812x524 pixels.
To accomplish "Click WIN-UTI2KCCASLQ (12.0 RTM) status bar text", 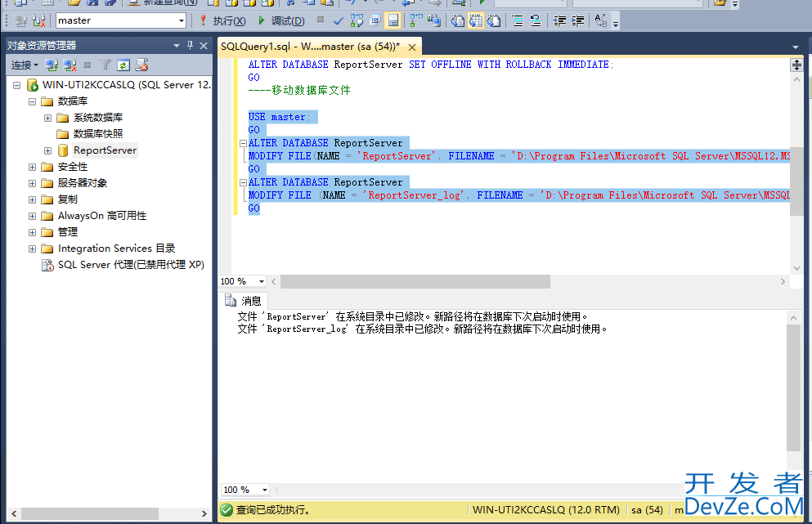I will pyautogui.click(x=546, y=510).
